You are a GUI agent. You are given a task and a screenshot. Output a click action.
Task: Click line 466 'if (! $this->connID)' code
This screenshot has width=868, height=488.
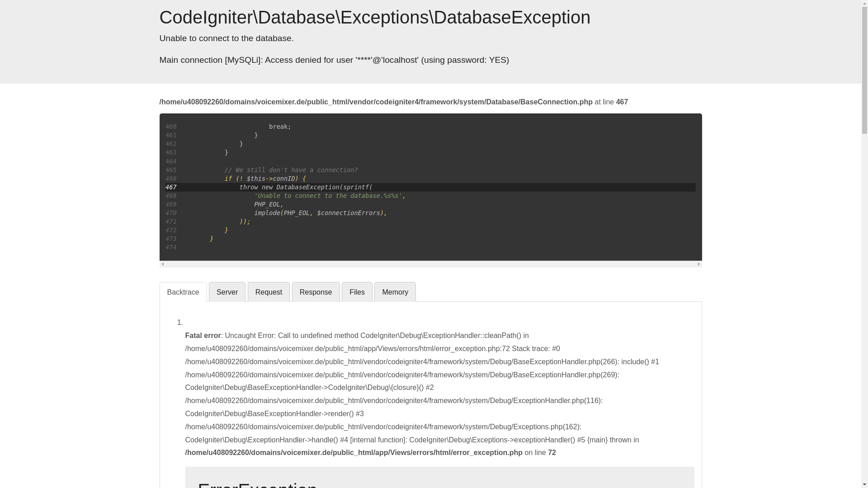click(265, 178)
